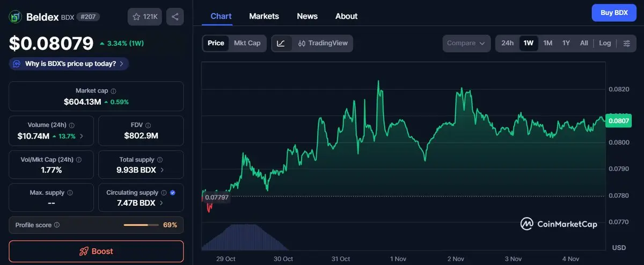Click the 2 Nov date label

coord(455,259)
